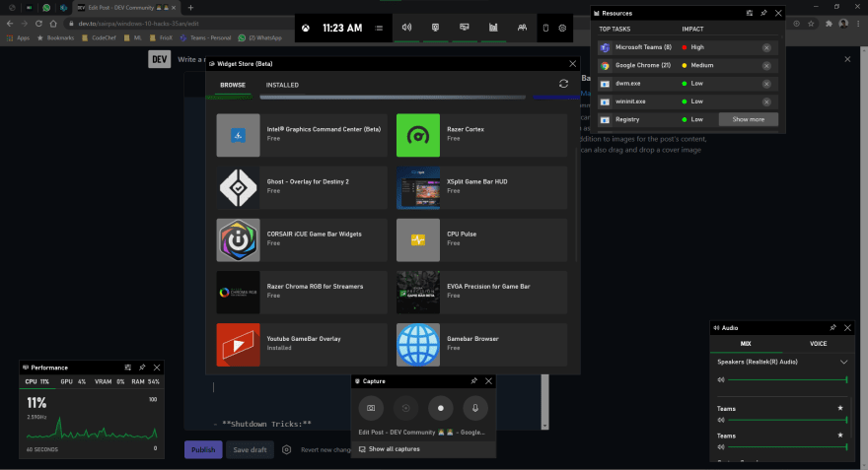Pin the Capture widget
Viewport: 868px width, 470px height.
(x=473, y=381)
